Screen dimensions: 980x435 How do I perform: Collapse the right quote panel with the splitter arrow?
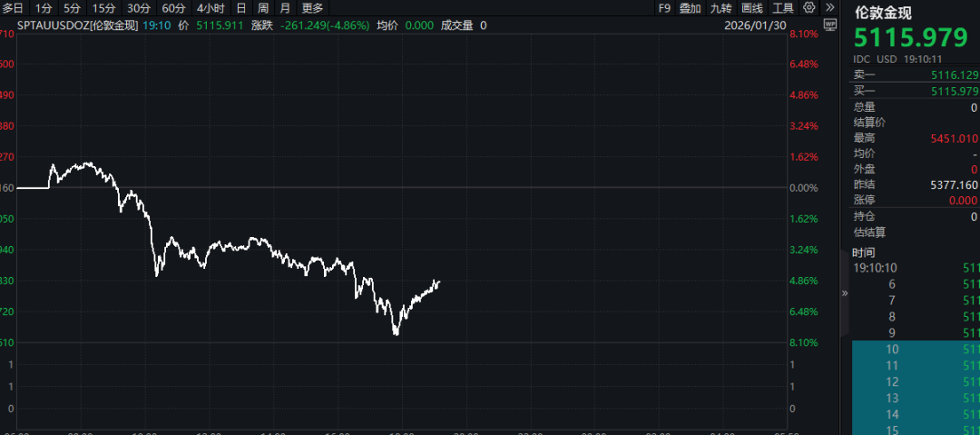[x=846, y=293]
